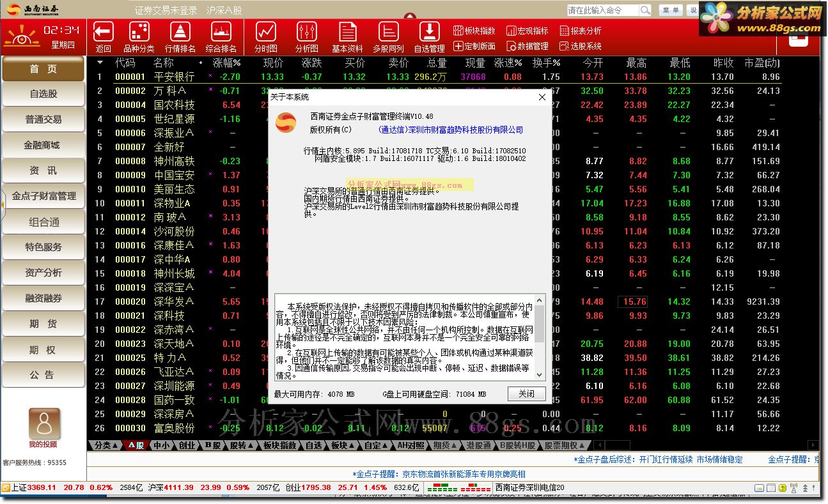This screenshot has height=504, width=828.
Task: Open 自选股 in the left sidebar
Action: (x=43, y=94)
